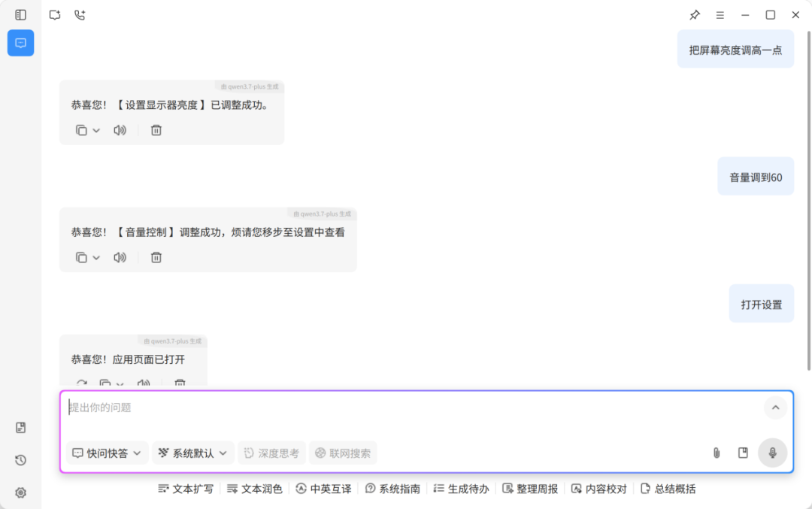Screen dimensions: 812x509
Task: Open the knowledge base sidebar icon
Action: [x=21, y=428]
